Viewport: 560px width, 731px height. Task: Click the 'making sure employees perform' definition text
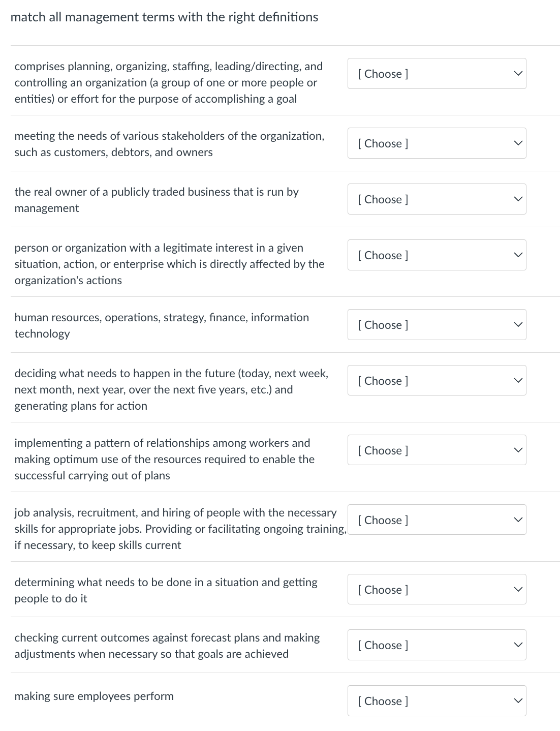(94, 696)
